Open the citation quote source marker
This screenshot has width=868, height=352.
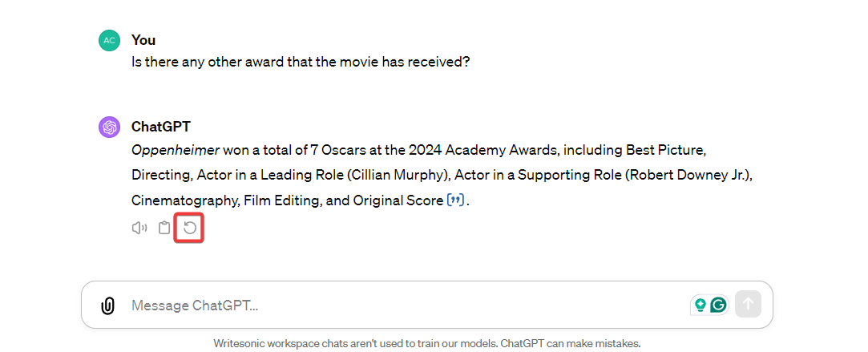point(455,200)
